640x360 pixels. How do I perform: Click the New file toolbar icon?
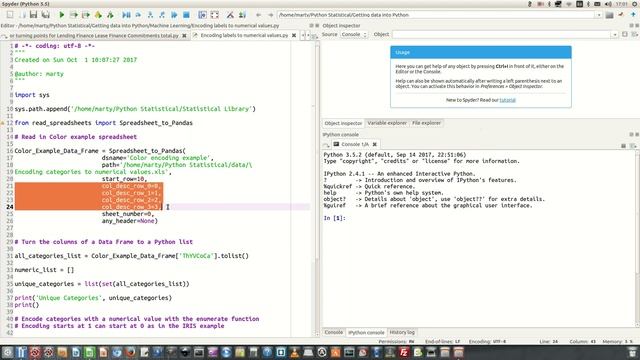tap(10, 15)
